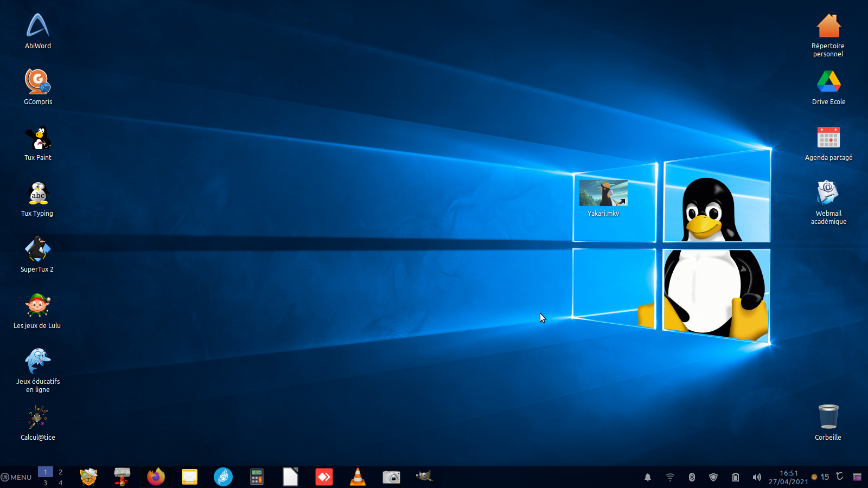Open the AbiWord desktop shortcut
The width and height of the screenshot is (868, 488).
[38, 31]
